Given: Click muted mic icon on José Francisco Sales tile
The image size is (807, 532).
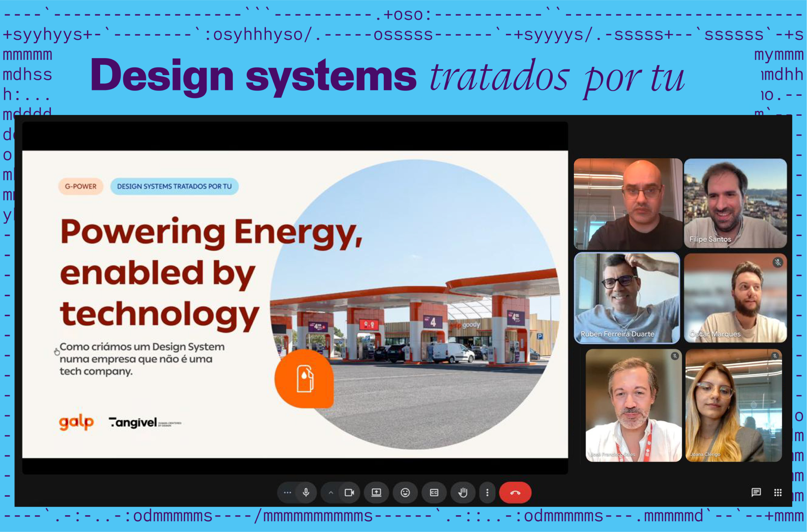Looking at the screenshot, I should [675, 356].
